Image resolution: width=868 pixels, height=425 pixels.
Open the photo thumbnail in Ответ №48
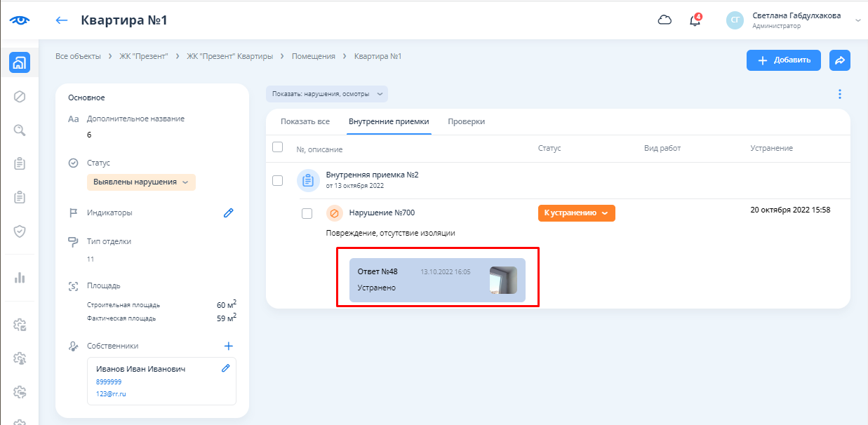(503, 281)
